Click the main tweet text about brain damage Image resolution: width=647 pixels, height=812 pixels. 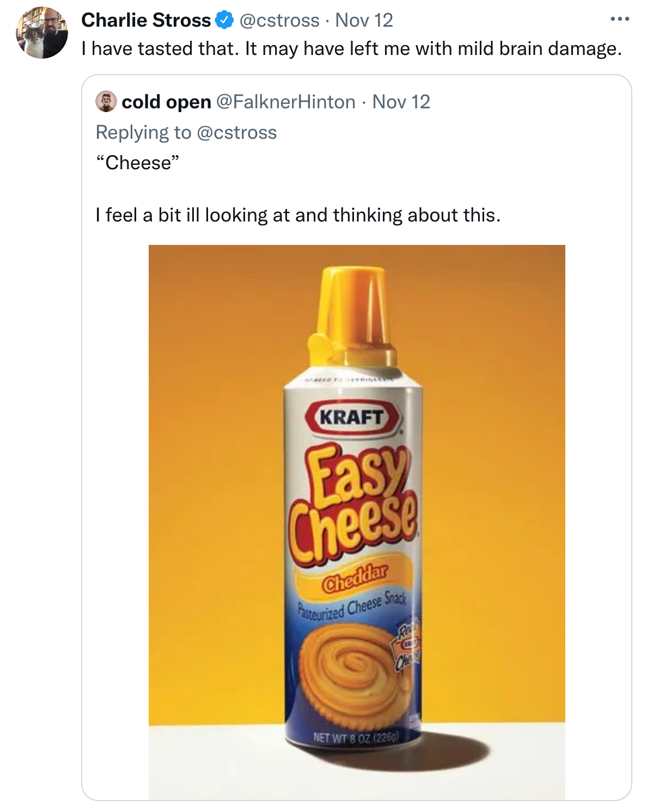[351, 49]
